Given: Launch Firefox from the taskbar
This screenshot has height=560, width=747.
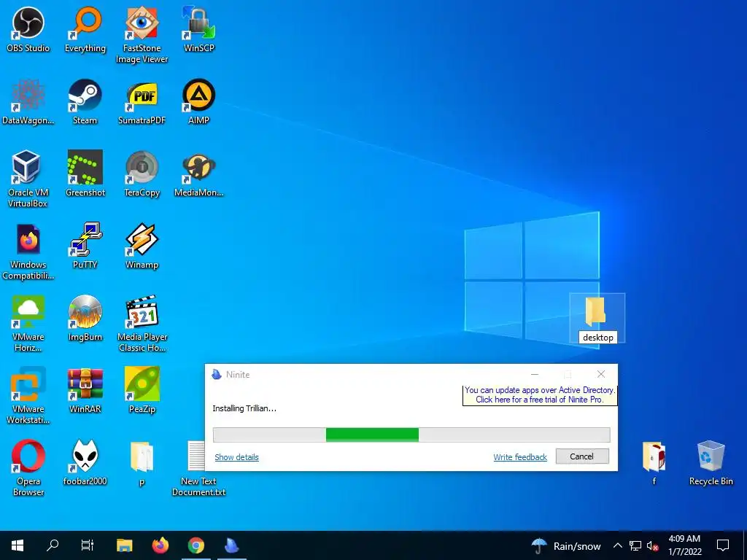Looking at the screenshot, I should tap(160, 545).
